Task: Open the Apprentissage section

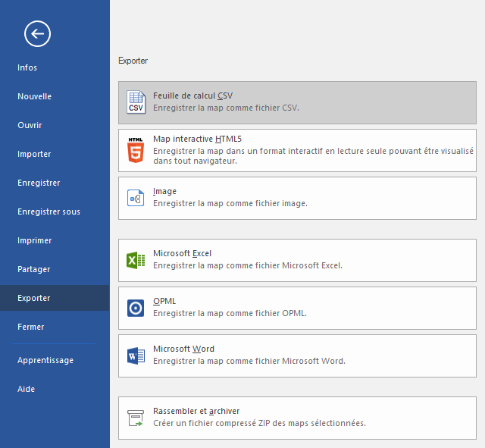Action: click(x=45, y=360)
